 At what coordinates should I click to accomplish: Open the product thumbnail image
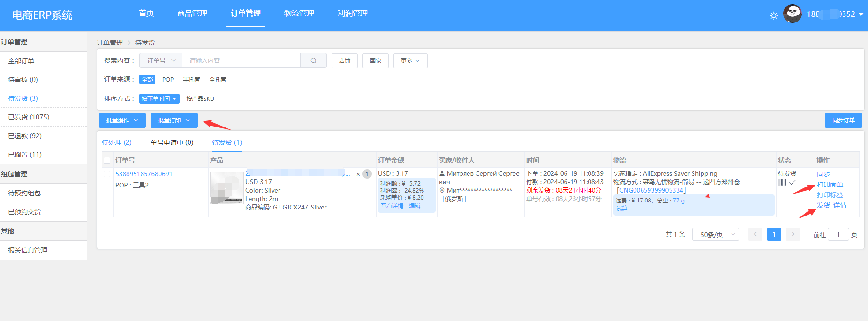click(226, 187)
